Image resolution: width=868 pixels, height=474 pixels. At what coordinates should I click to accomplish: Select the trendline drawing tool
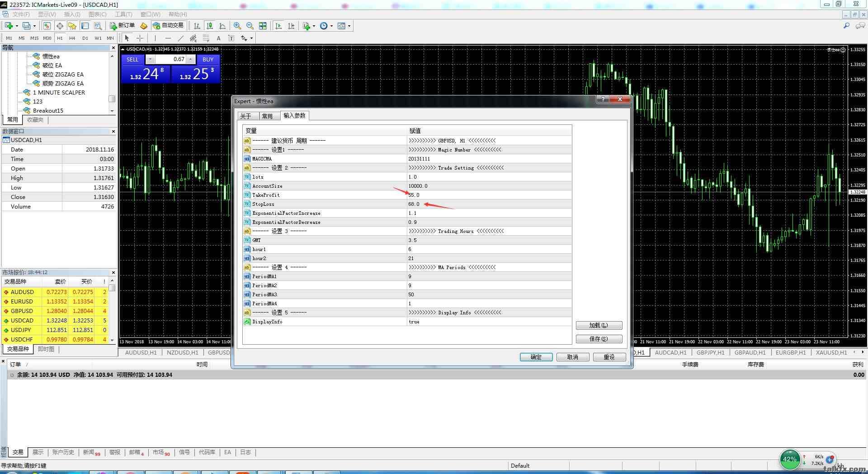coord(181,38)
